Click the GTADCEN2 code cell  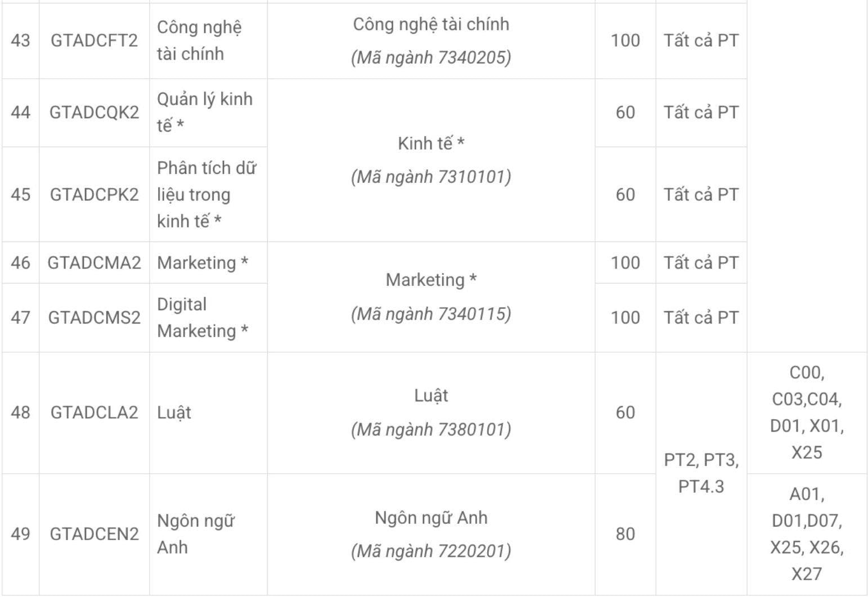pyautogui.click(x=94, y=534)
